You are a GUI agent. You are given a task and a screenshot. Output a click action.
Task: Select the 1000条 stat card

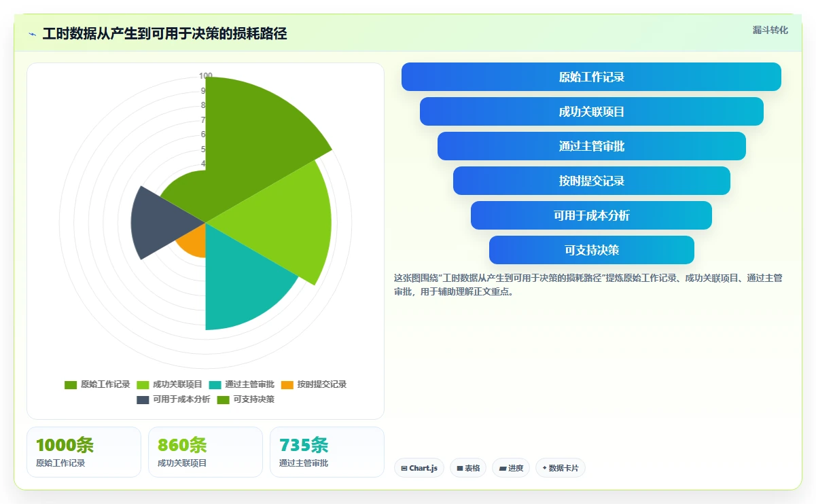point(84,452)
